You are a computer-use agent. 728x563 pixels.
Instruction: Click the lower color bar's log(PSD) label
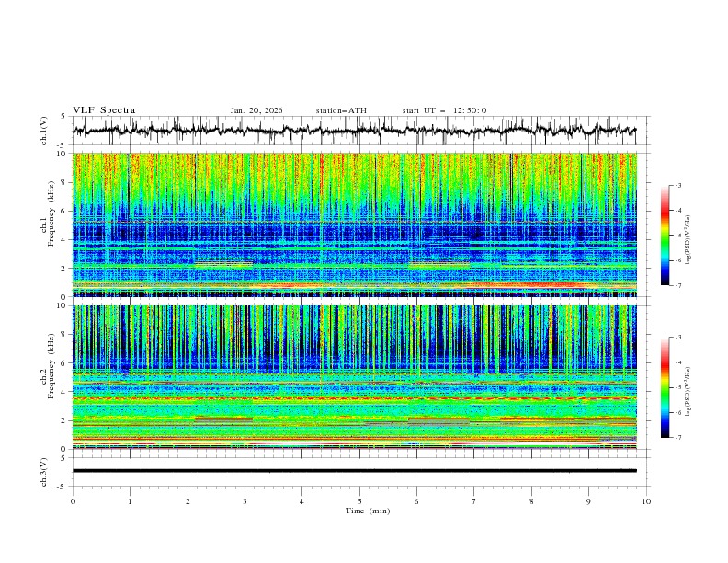[x=688, y=392]
